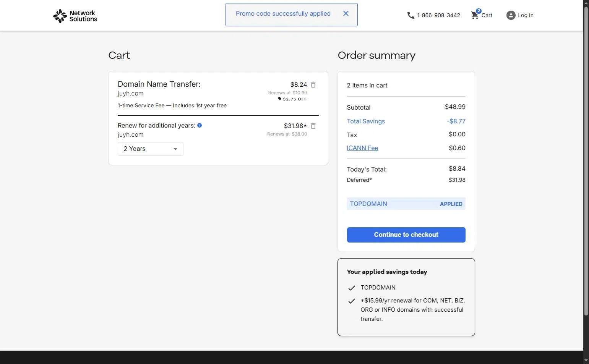Screen dimensions: 589x364
Task: Open the 2 Years duration dropdown
Action: (151, 149)
